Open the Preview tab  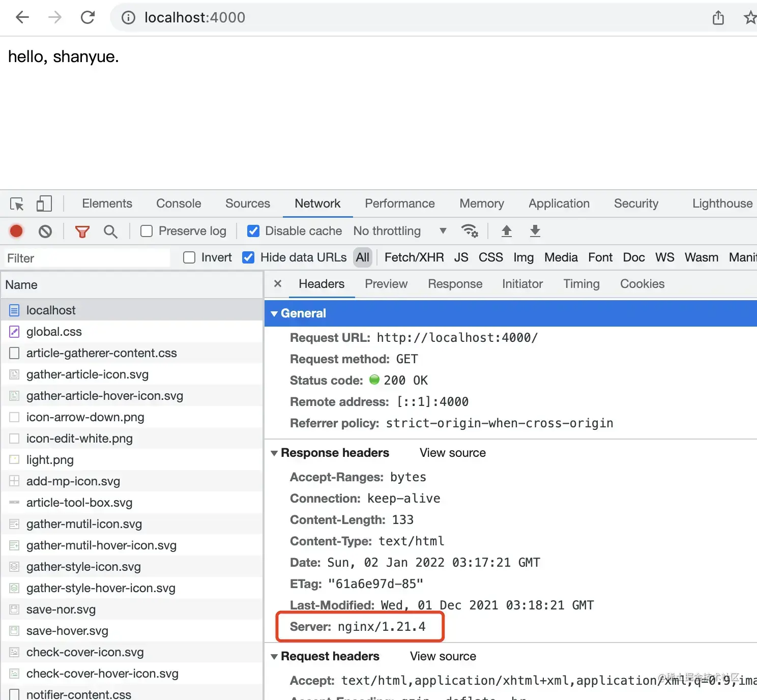pos(386,284)
